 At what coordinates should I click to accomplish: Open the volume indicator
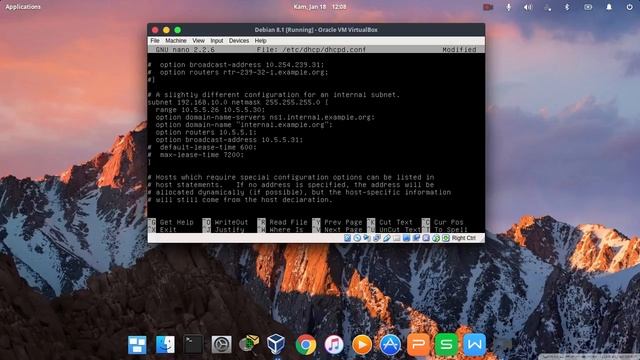pos(528,7)
